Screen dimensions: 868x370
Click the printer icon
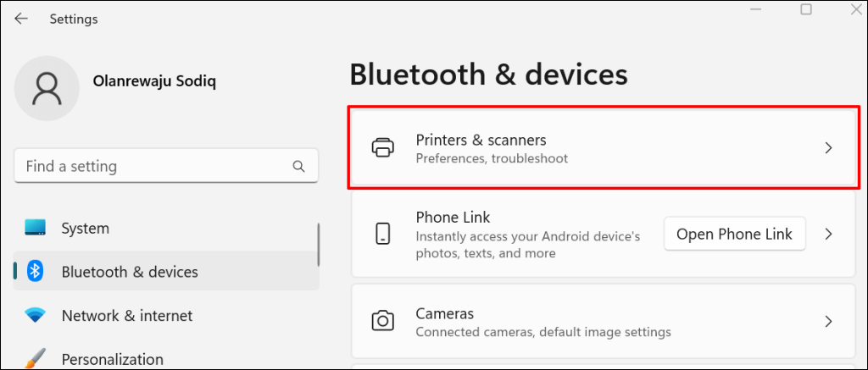click(383, 147)
